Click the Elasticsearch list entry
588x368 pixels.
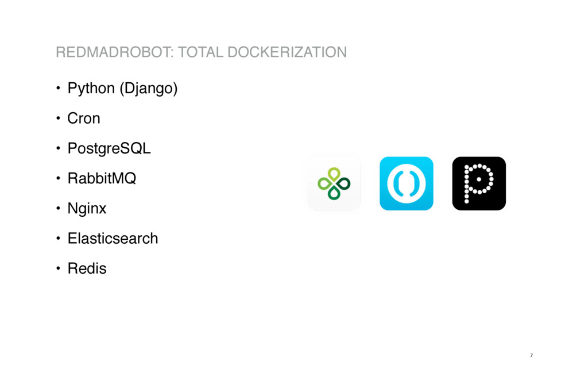click(113, 239)
